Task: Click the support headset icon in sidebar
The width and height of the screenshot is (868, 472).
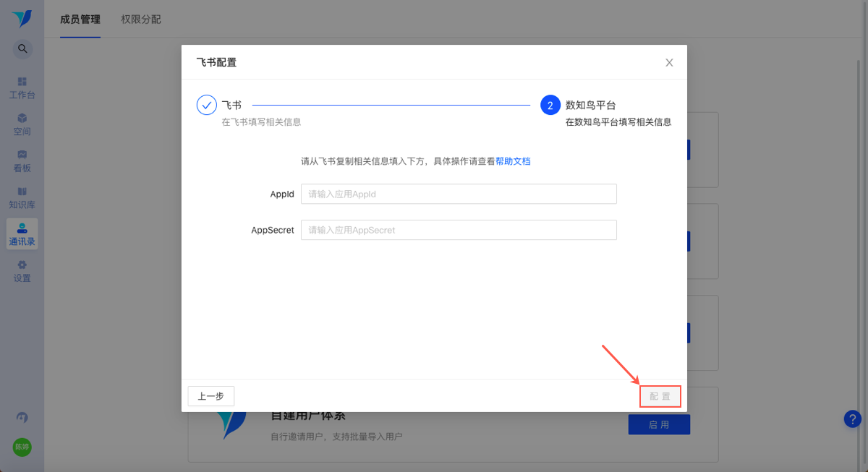Action: tap(22, 418)
